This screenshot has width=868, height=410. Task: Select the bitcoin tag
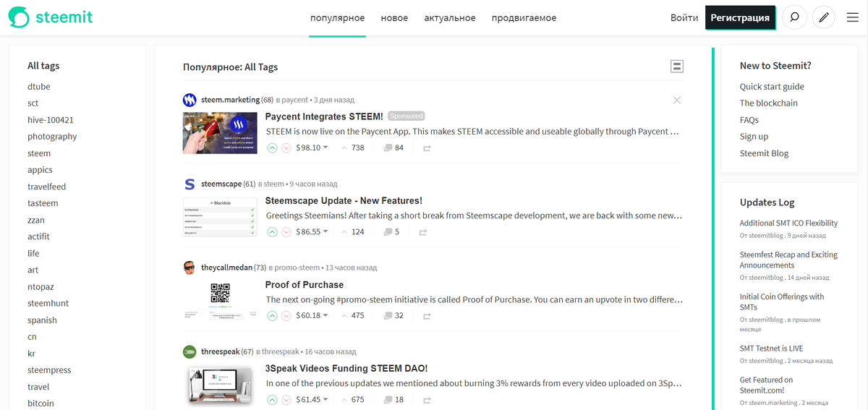pyautogui.click(x=41, y=403)
